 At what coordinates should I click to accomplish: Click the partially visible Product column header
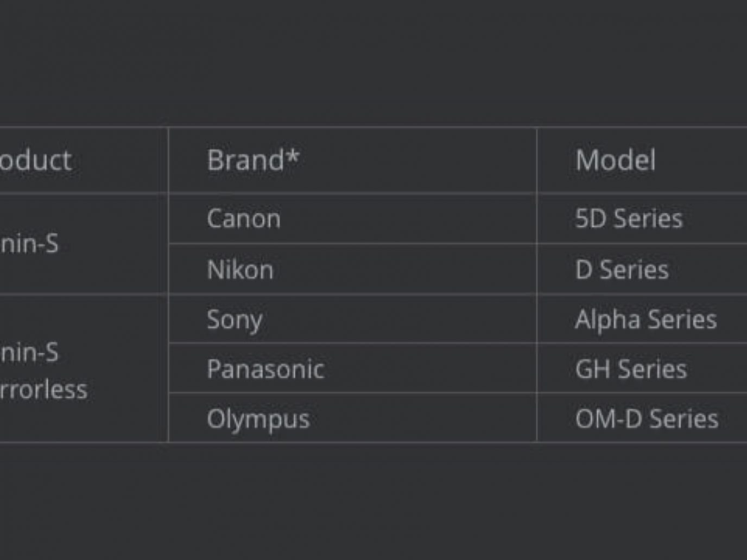click(x=35, y=160)
